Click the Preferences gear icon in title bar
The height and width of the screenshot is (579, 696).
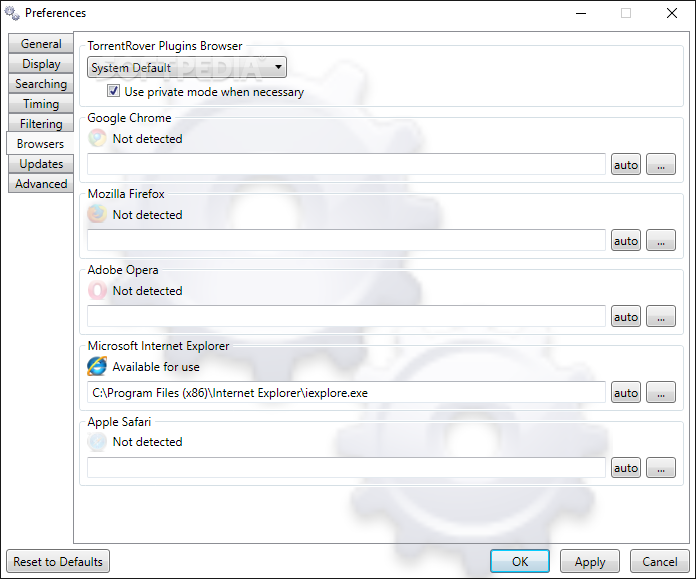tap(12, 13)
